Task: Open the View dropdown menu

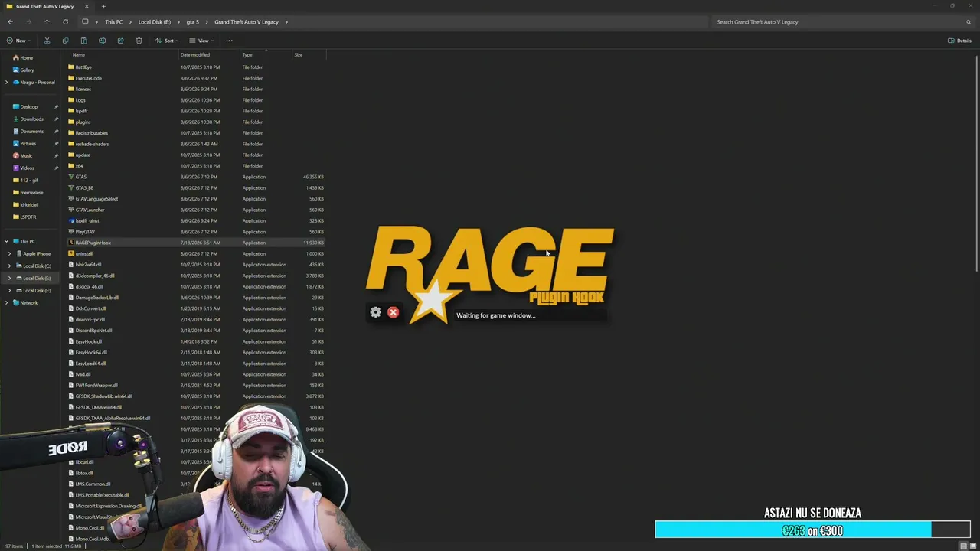Action: [x=201, y=41]
